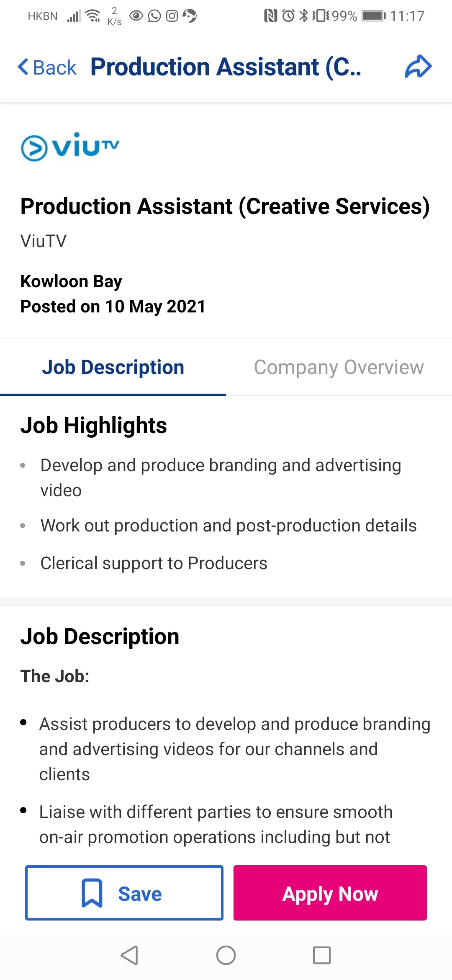Image resolution: width=452 pixels, height=980 pixels.
Task: Tap the Android back triangle
Action: [x=129, y=955]
